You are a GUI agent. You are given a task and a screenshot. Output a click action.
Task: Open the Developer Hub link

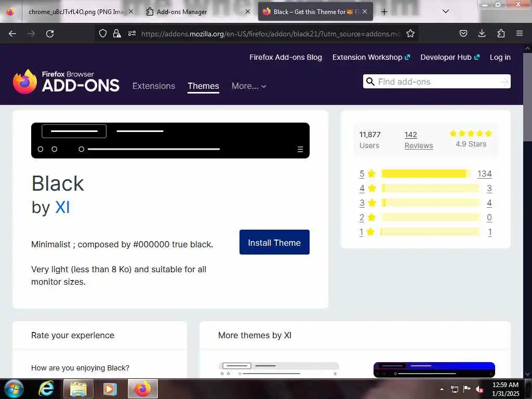(450, 57)
